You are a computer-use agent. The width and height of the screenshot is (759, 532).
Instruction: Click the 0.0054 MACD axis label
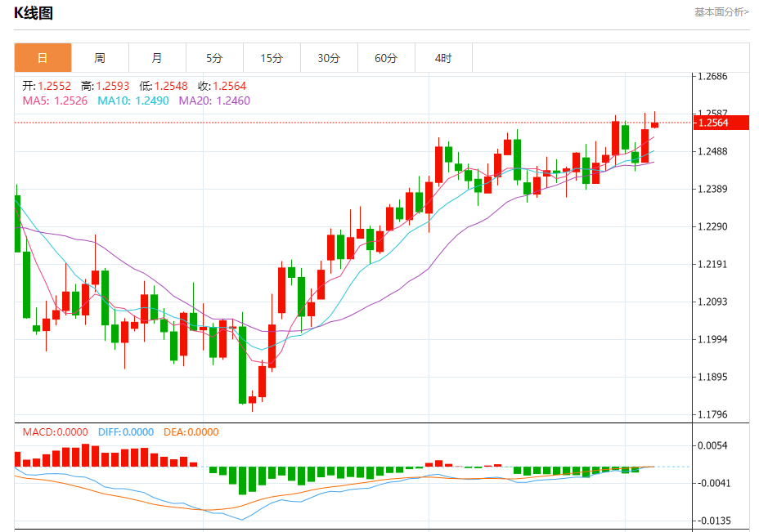point(712,445)
